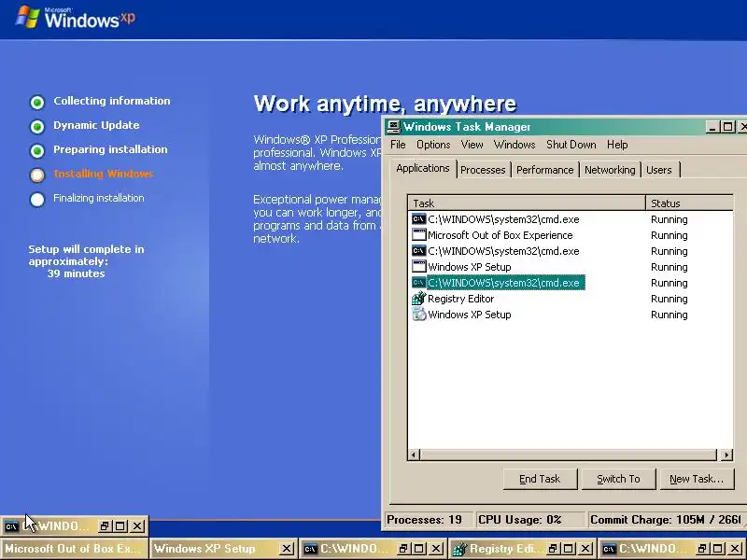Switch to the Processes tab
The height and width of the screenshot is (560, 747).
click(x=483, y=170)
